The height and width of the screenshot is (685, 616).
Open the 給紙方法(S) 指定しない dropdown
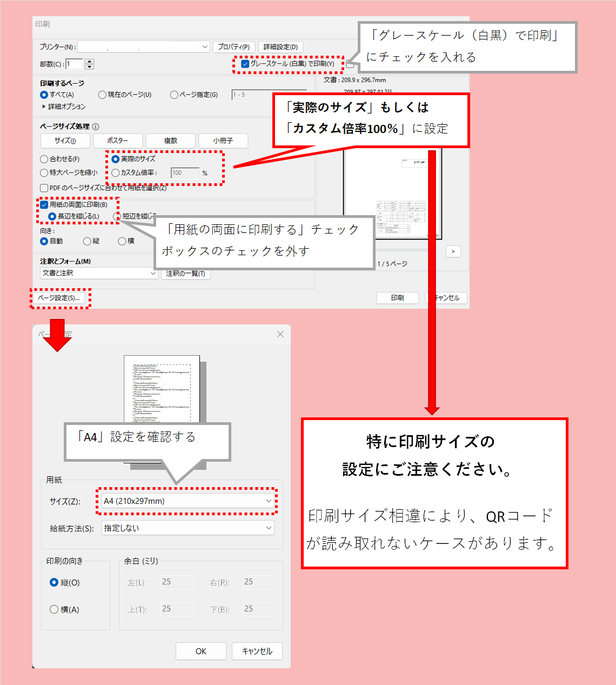188,528
